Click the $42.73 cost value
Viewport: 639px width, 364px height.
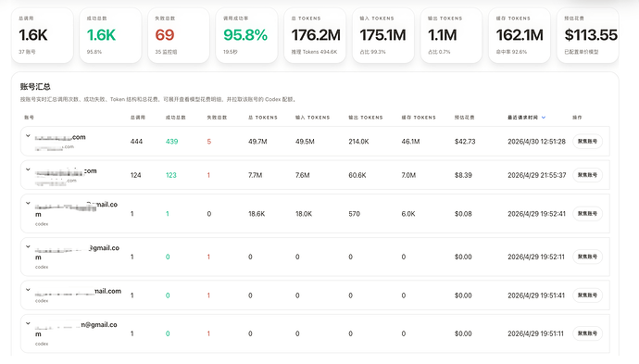tap(465, 142)
